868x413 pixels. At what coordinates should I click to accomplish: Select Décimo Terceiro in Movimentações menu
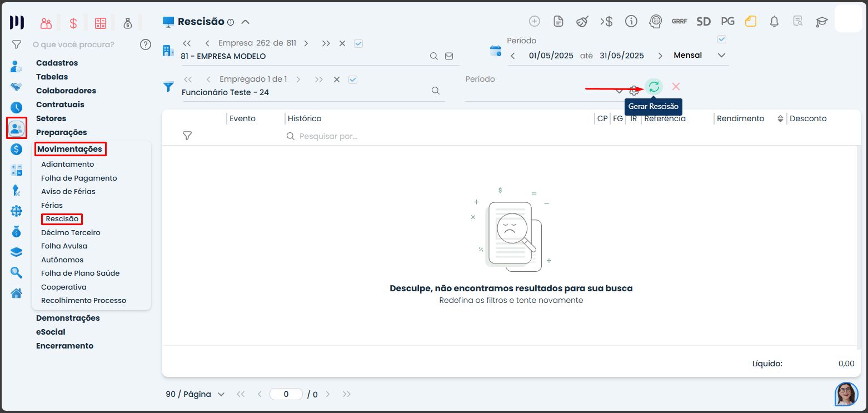click(x=71, y=232)
